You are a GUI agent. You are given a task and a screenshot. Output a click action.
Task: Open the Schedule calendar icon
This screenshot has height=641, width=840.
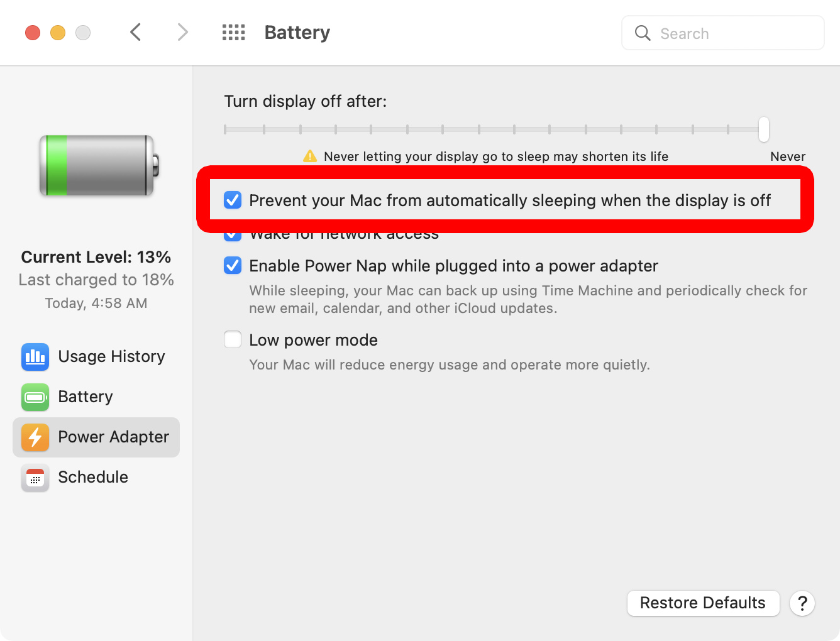point(35,478)
